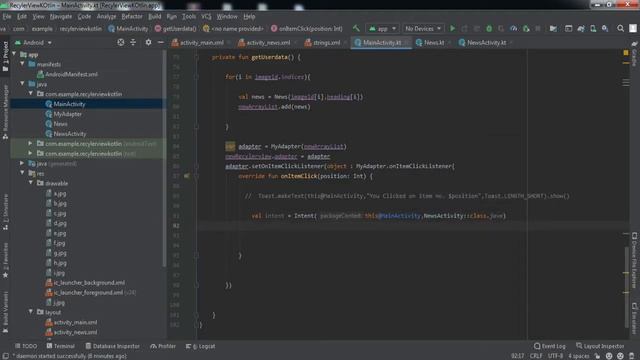Expand the java (generated) folder
The width and height of the screenshot is (640, 360).
pyautogui.click(x=22, y=163)
